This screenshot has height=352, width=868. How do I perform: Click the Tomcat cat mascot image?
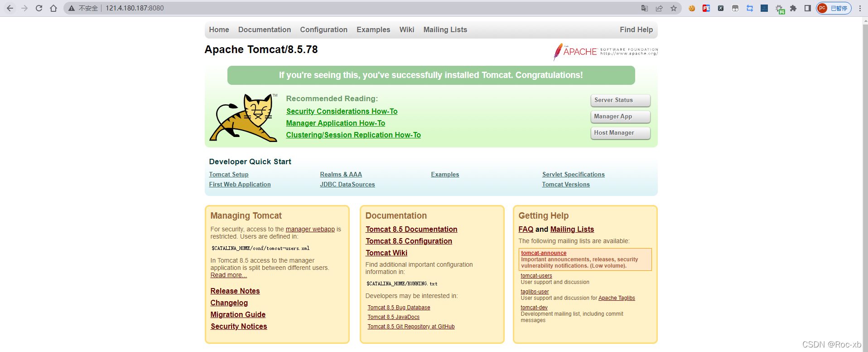pyautogui.click(x=243, y=118)
